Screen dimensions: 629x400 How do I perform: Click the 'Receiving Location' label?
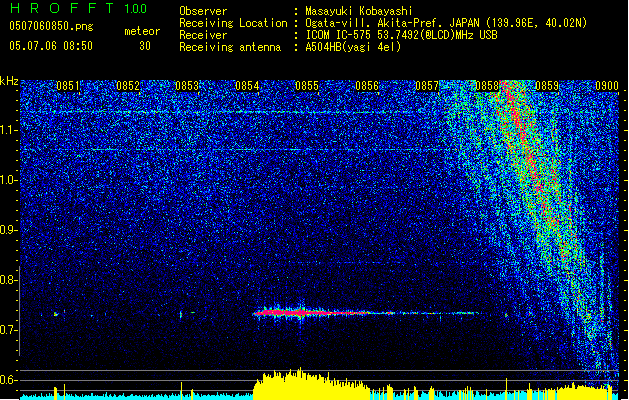[x=233, y=23]
